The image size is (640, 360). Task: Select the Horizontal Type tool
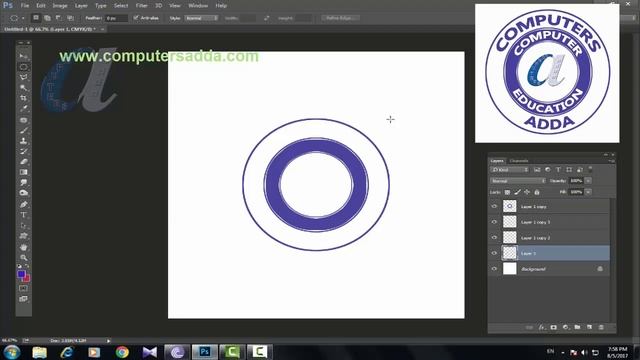(x=23, y=215)
